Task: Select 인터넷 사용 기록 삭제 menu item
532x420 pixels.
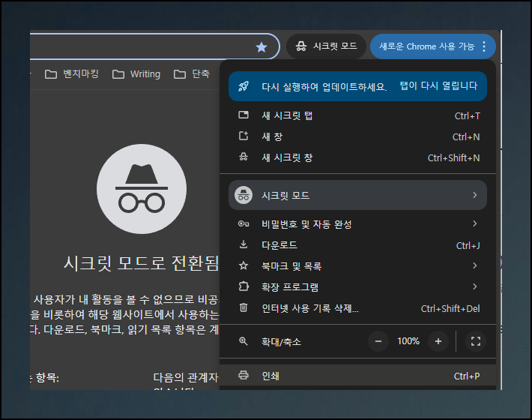Action: tap(357, 308)
